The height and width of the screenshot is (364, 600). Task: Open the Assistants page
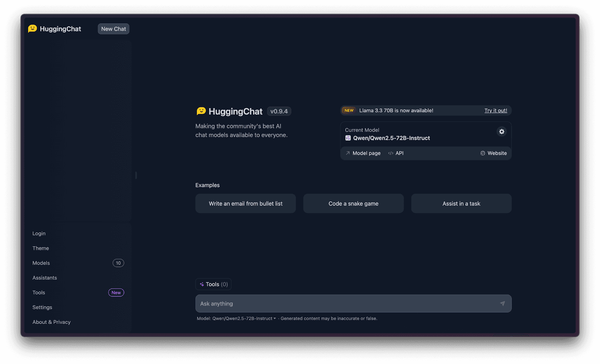tap(45, 278)
